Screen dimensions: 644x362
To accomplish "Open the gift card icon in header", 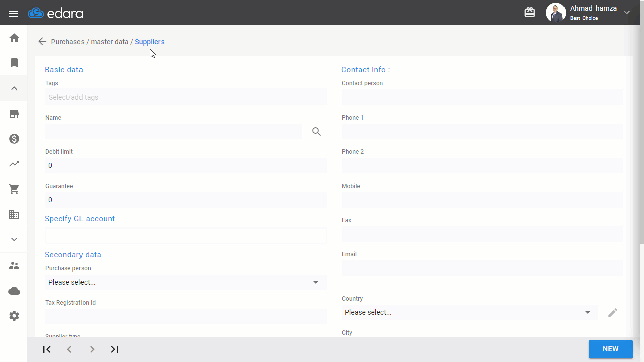I will (x=530, y=12).
